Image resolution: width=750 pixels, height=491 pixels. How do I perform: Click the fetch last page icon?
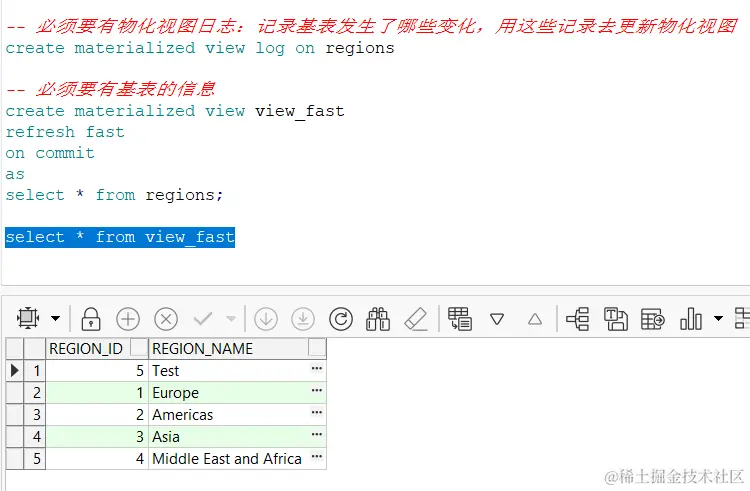303,318
